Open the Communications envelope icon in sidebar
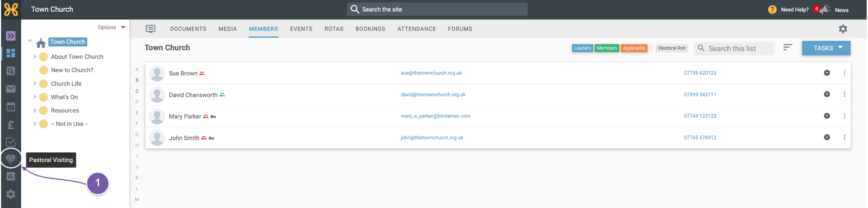The image size is (868, 208). pos(11,89)
